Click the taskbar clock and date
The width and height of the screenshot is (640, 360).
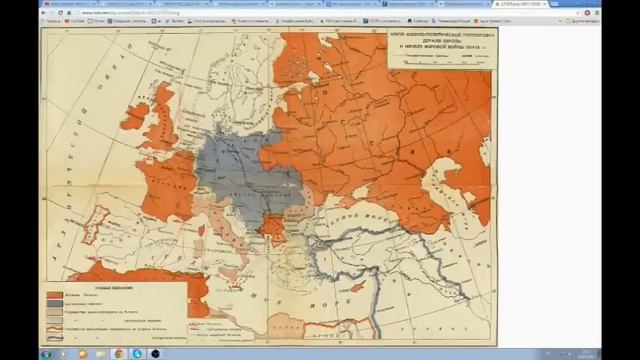coord(586,354)
